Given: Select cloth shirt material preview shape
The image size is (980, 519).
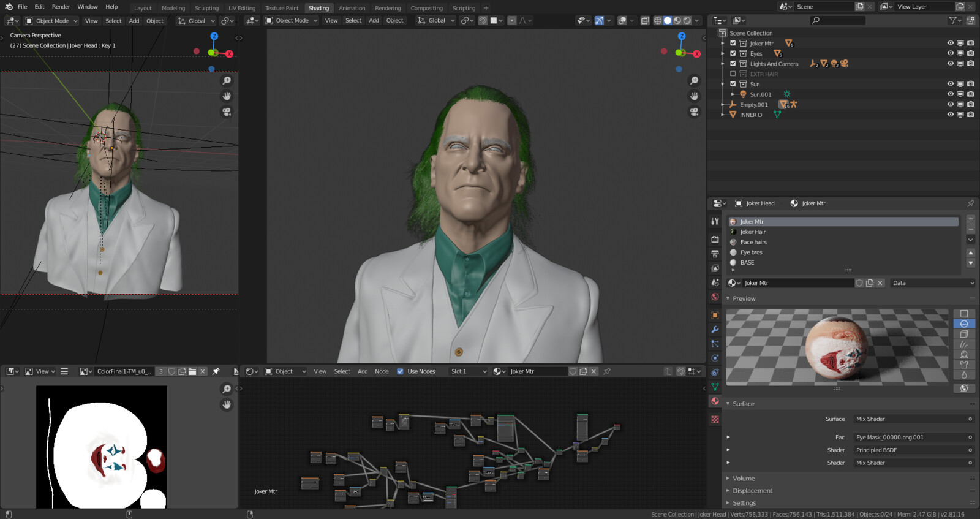Looking at the screenshot, I should (x=964, y=365).
